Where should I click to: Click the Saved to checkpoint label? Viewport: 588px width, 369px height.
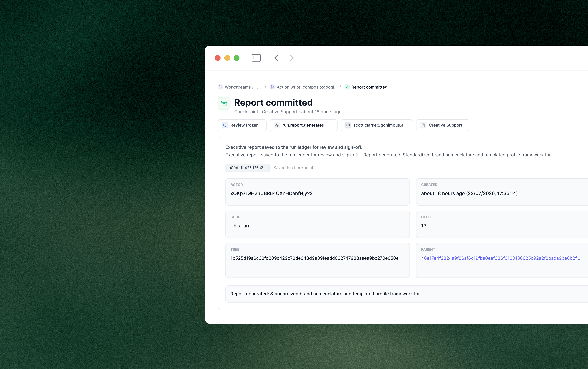293,168
